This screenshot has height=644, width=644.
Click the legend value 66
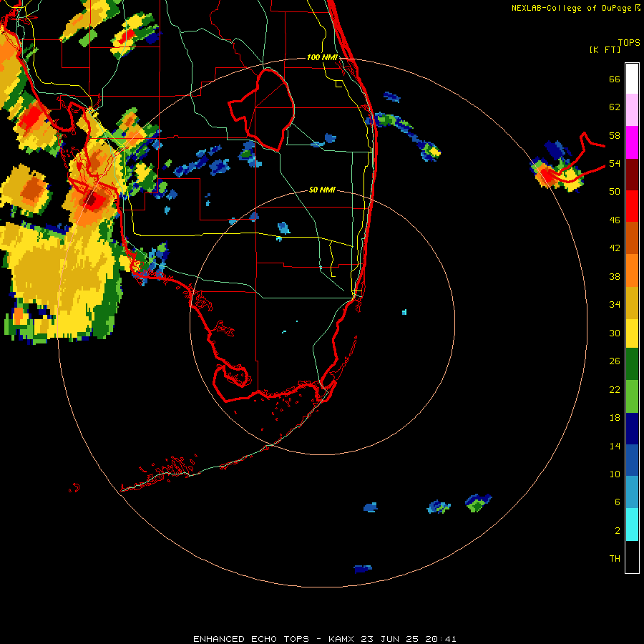[x=615, y=79]
